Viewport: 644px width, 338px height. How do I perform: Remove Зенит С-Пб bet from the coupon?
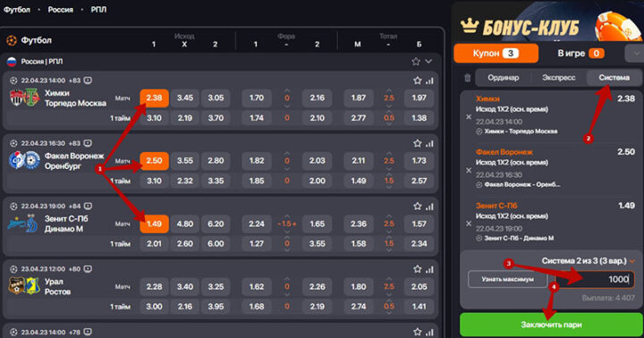tap(469, 224)
